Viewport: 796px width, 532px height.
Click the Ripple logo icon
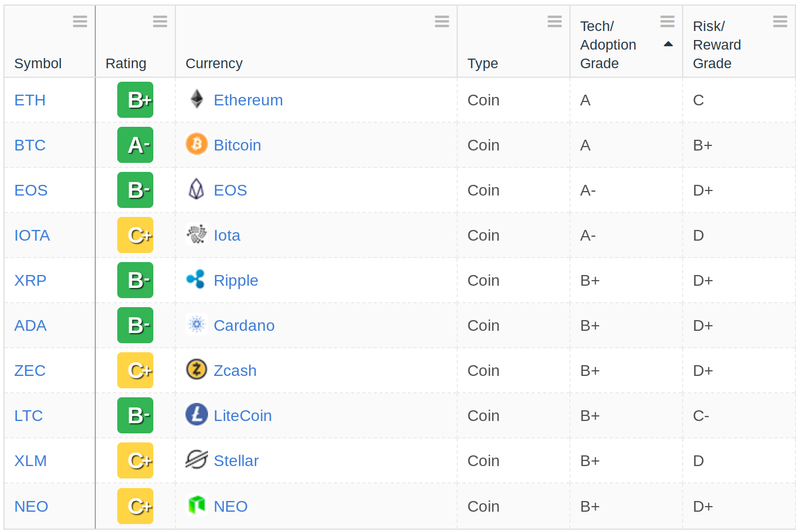pos(196,279)
